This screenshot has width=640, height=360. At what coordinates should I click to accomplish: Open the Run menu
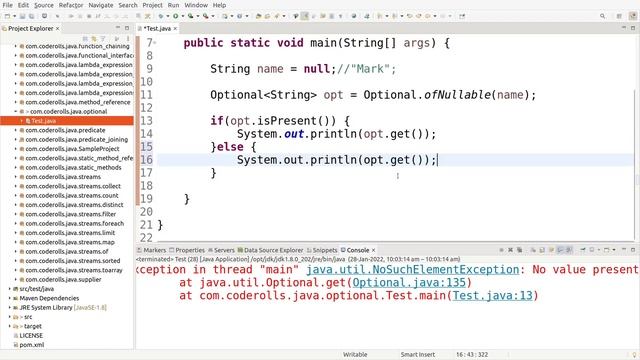point(173,5)
